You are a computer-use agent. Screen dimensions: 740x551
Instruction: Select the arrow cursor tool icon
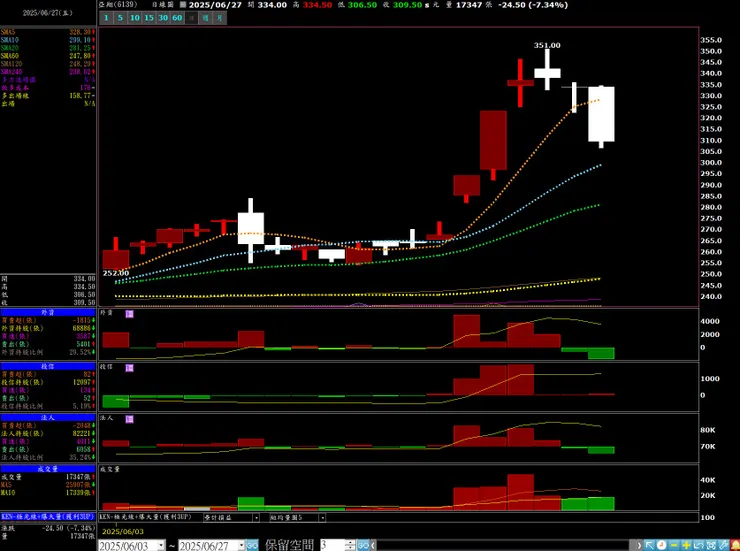649,545
